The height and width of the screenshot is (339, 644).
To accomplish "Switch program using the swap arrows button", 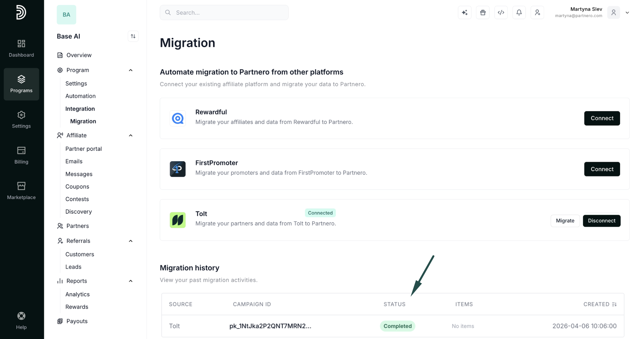I will 133,36.
